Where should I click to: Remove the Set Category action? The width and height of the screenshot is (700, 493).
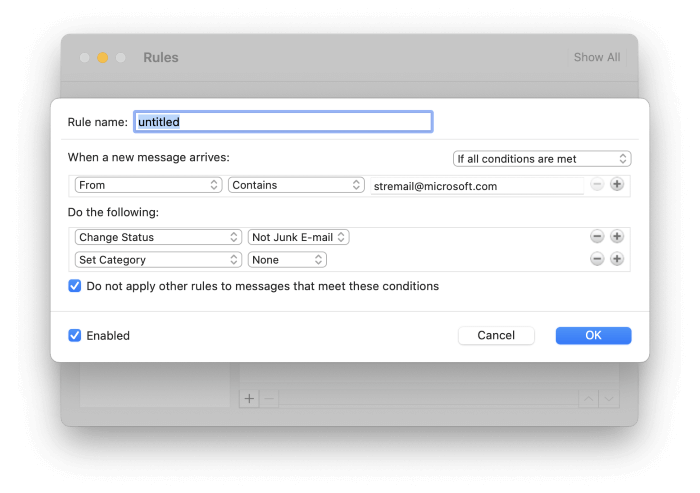click(597, 259)
